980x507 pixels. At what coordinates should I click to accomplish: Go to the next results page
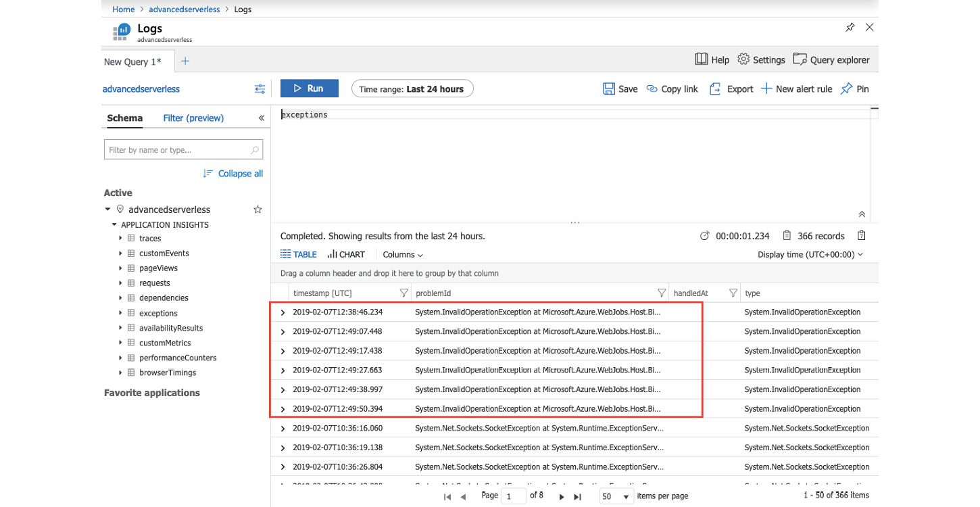point(562,497)
